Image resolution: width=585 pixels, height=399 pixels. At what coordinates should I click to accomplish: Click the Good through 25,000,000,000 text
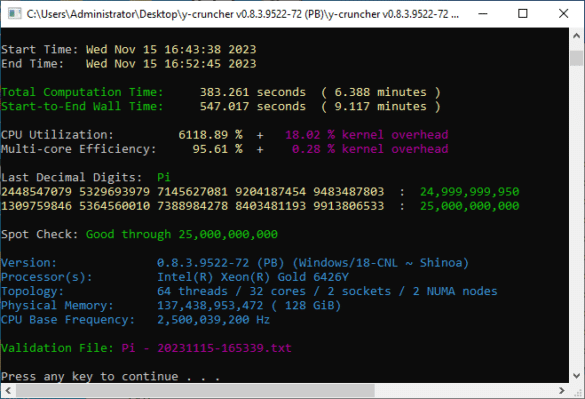click(182, 234)
